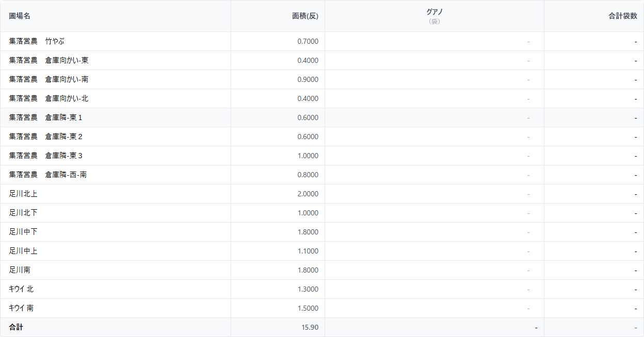
Task: Click the 1.3000 area value for キウイ 北
Action: pyautogui.click(x=308, y=289)
